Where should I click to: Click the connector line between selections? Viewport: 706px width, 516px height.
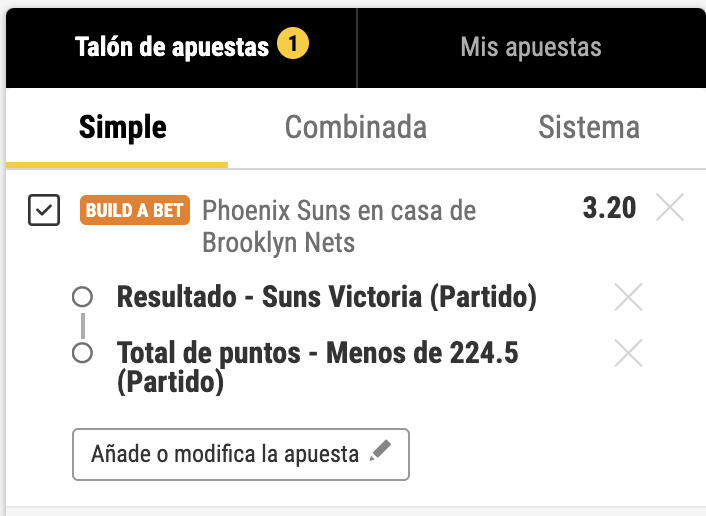[83, 325]
